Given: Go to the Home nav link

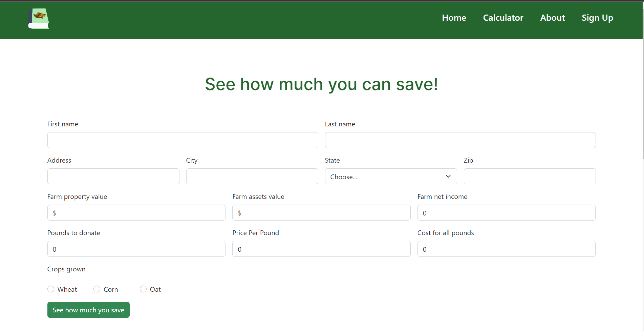Looking at the screenshot, I should (x=454, y=18).
